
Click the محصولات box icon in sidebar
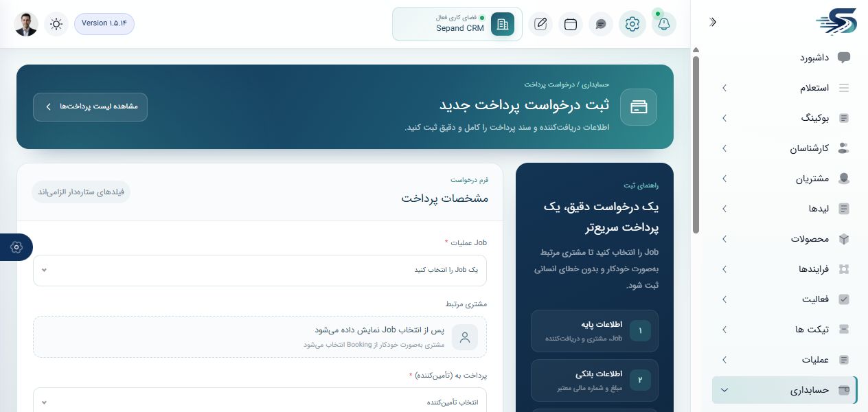pos(844,239)
